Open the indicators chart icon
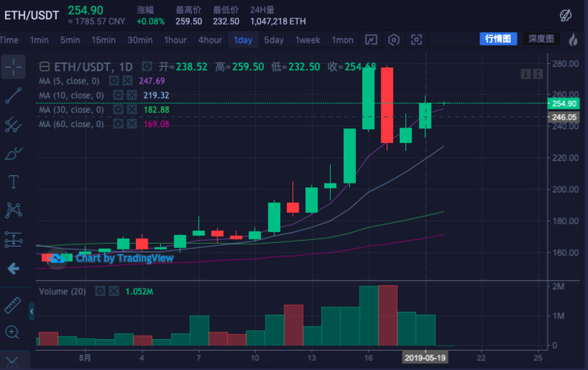The image size is (588, 370). click(371, 40)
